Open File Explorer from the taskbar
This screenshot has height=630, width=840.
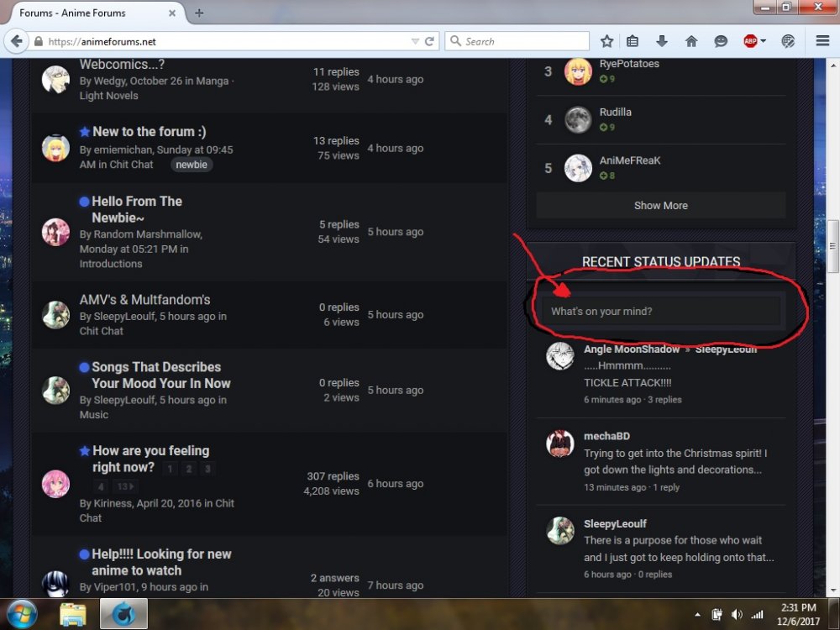click(x=73, y=615)
